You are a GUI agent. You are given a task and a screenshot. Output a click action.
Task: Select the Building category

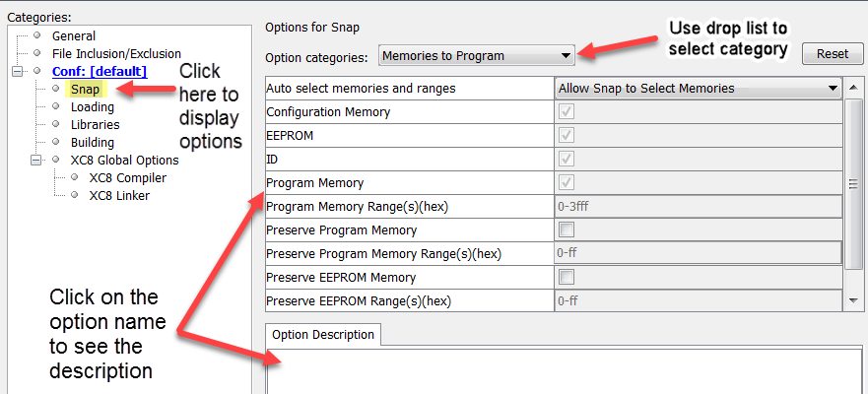[x=92, y=143]
